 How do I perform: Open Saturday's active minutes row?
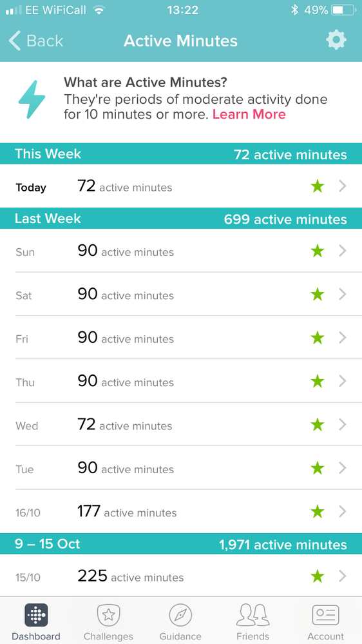pos(181,294)
